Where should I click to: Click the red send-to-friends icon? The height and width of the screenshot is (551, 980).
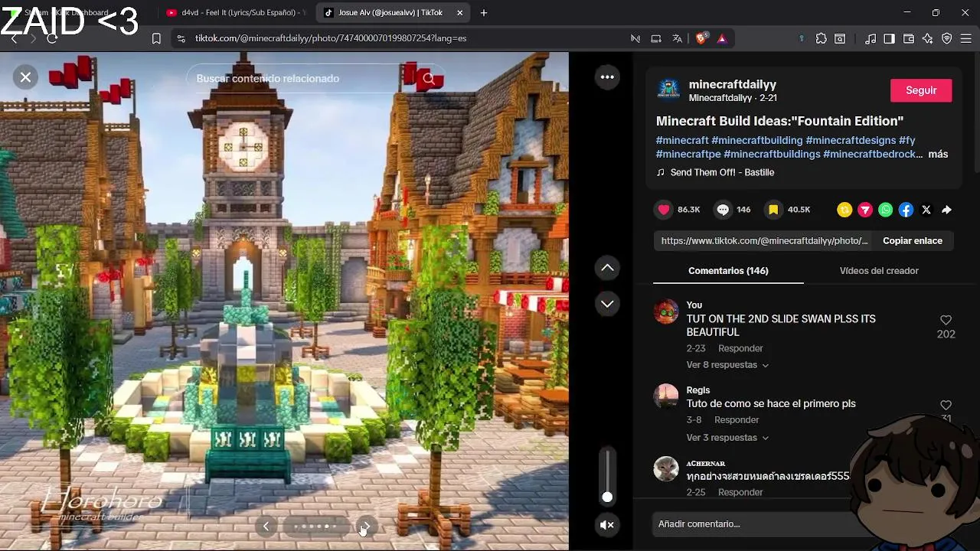point(865,210)
